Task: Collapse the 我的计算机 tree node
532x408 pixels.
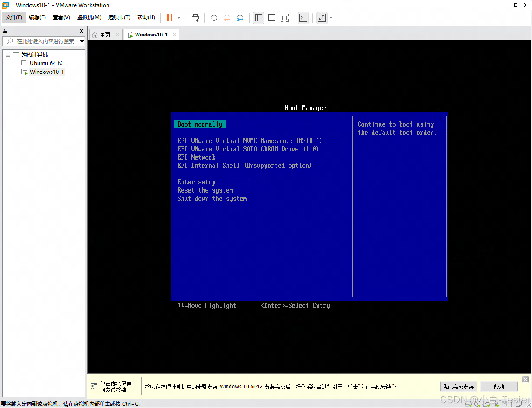Action: pyautogui.click(x=8, y=55)
